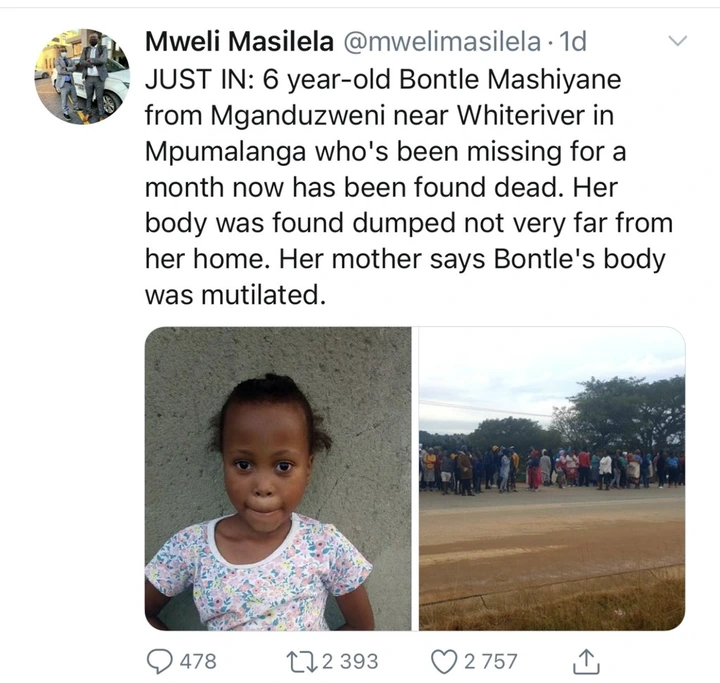View the photo of the girl
Viewport: 720px width, 683px height.
(x=278, y=478)
